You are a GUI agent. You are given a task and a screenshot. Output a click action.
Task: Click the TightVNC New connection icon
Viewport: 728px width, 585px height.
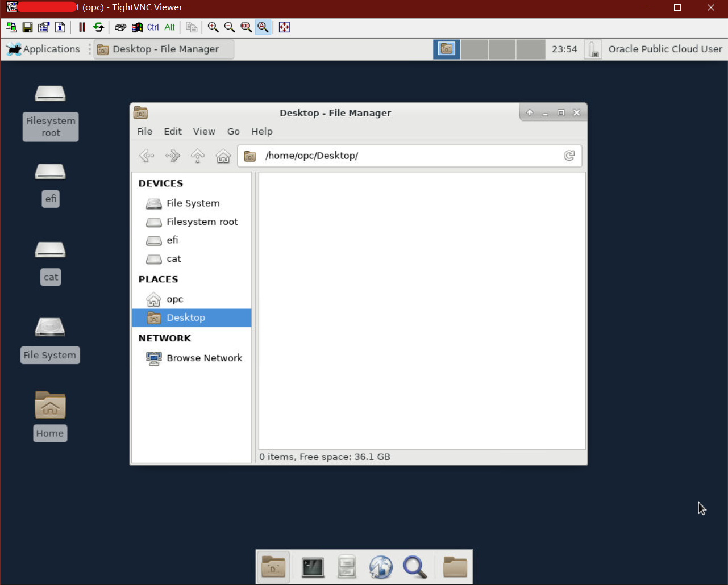click(x=11, y=27)
